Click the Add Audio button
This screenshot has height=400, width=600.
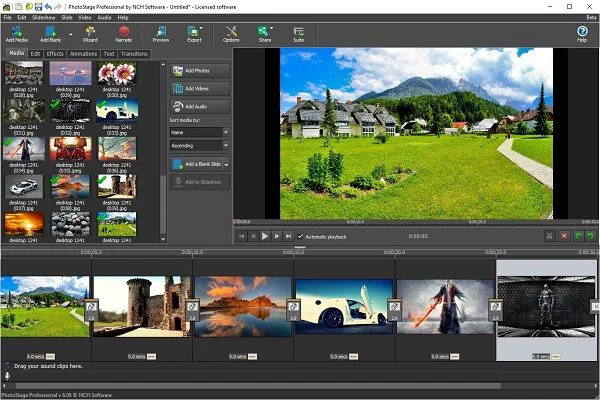click(199, 105)
